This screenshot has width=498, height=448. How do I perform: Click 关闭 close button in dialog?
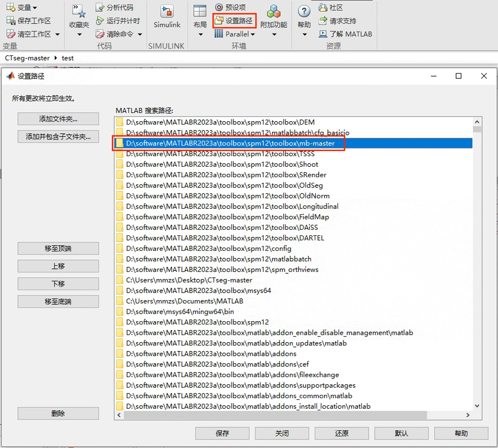282,434
